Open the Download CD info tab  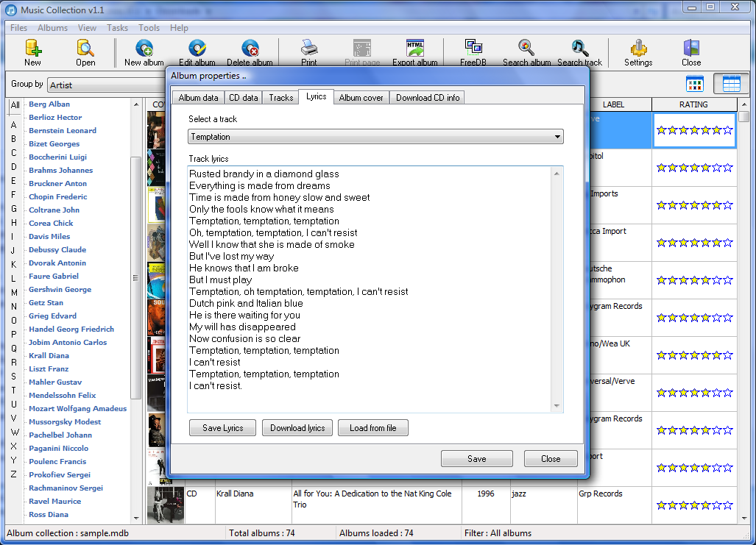[x=428, y=98]
